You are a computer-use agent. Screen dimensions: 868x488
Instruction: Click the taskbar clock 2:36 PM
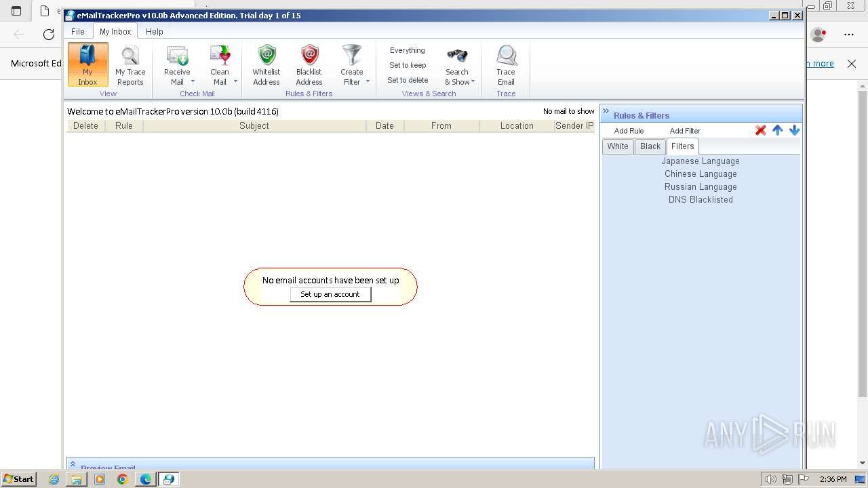coord(833,479)
